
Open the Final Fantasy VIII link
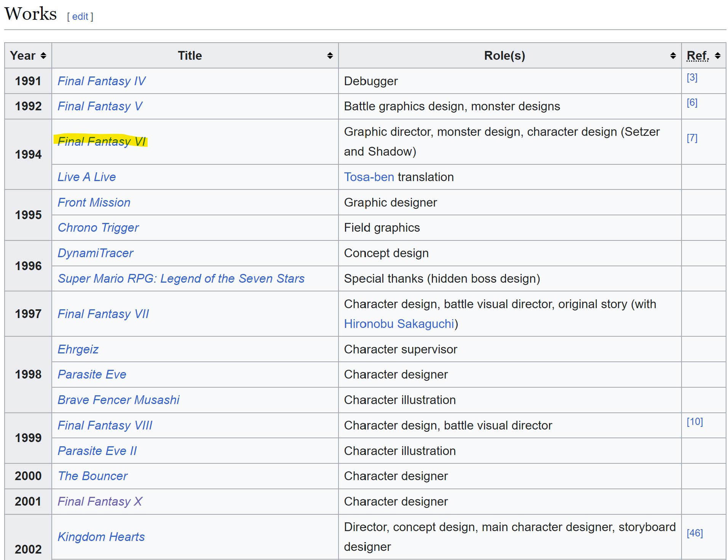pos(105,425)
